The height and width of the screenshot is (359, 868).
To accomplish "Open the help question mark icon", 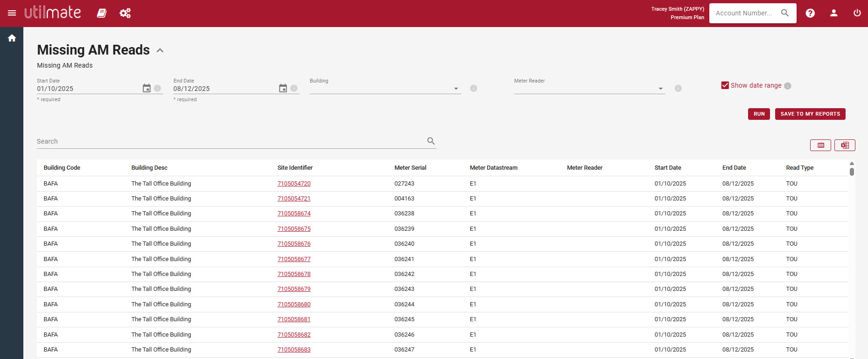I will click(x=810, y=13).
